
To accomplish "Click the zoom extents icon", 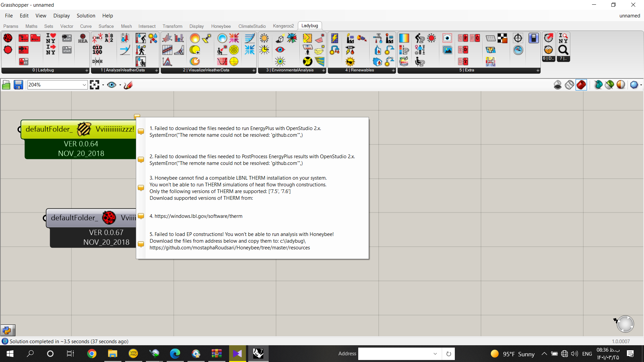I will tap(95, 85).
